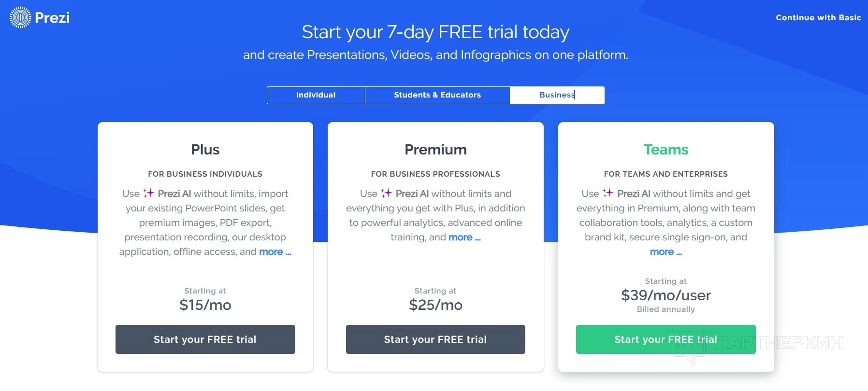Click the $15/mo price in Plus card
This screenshot has height=391, width=868.
point(205,305)
